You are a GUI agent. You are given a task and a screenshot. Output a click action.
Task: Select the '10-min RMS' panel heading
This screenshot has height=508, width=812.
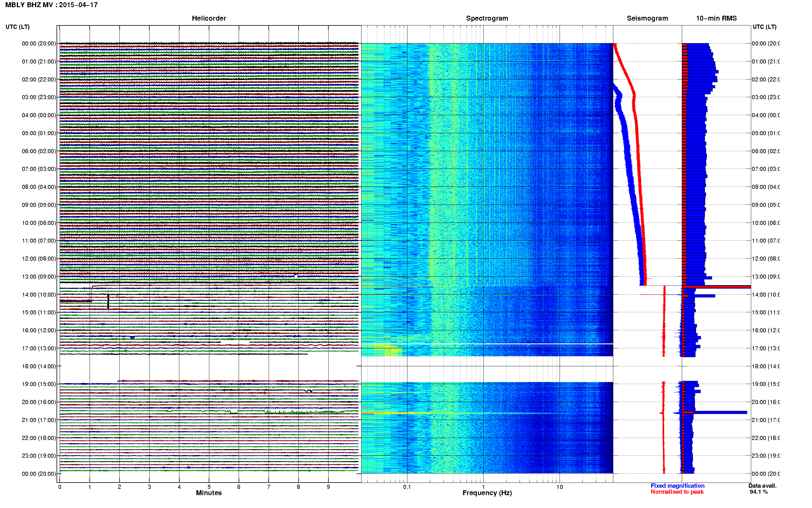(x=716, y=18)
